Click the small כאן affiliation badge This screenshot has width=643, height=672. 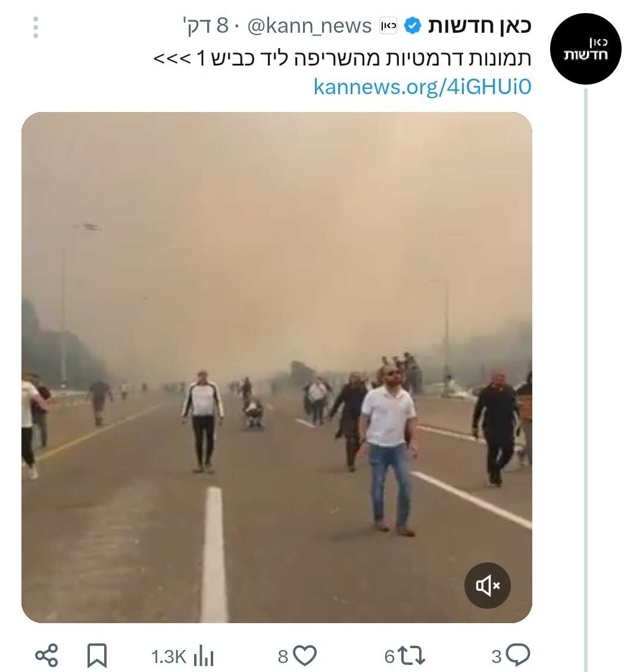pos(388,26)
